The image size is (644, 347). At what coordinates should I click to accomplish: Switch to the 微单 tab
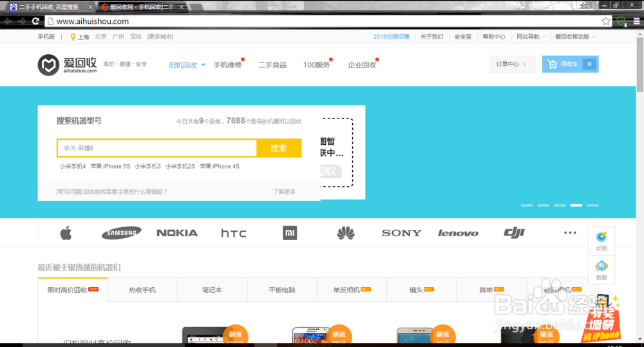pos(491,290)
